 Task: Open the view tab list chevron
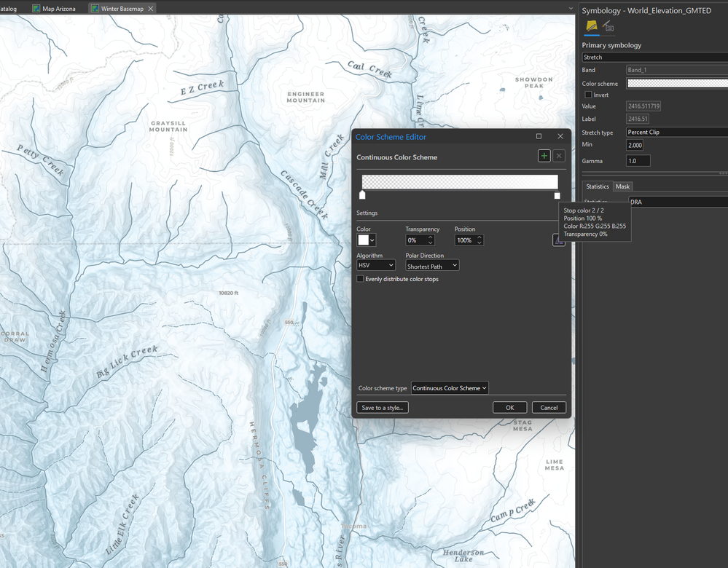pos(571,9)
